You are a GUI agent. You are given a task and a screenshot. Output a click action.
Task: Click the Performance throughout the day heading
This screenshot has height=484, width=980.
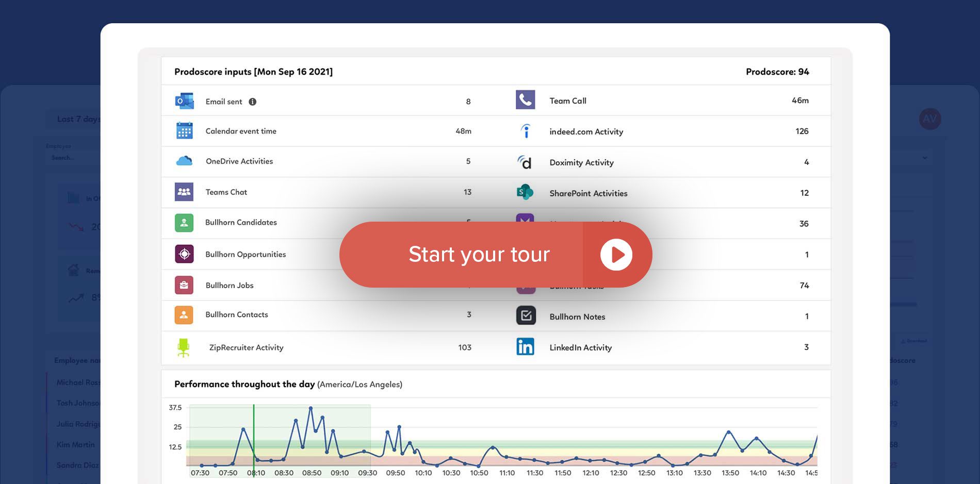point(244,384)
